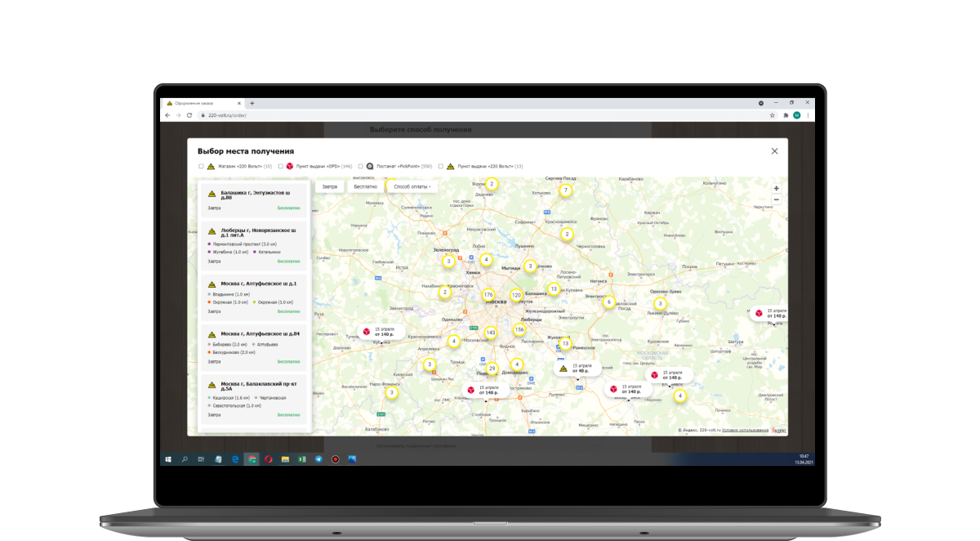This screenshot has height=541, width=980.
Task: Click the triangle icon beside Магазин «220 Вольт»
Action: pyautogui.click(x=210, y=166)
